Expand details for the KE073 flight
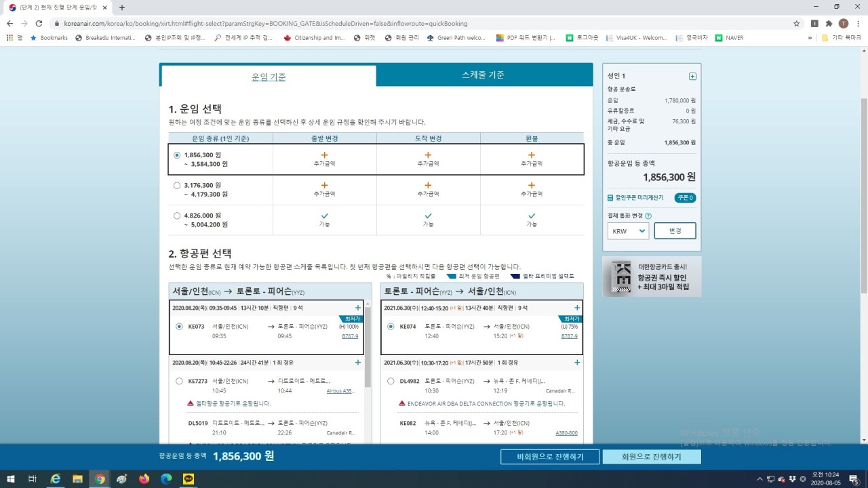 click(x=358, y=308)
